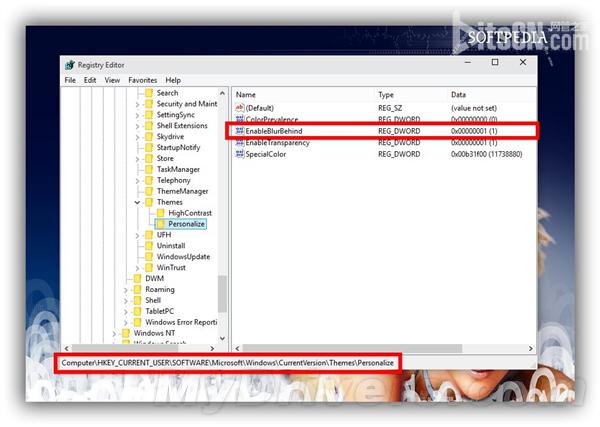Expand the Windows NT tree node
The height and width of the screenshot is (427, 600).
coord(114,334)
